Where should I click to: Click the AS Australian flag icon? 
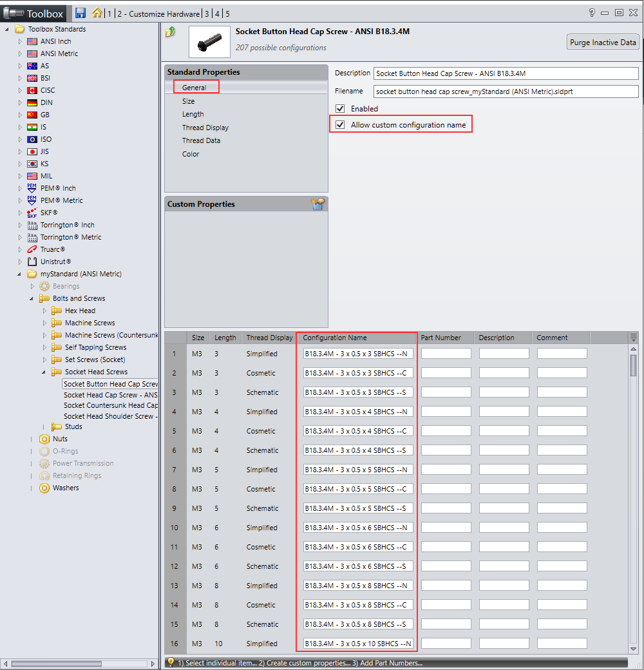tap(32, 66)
